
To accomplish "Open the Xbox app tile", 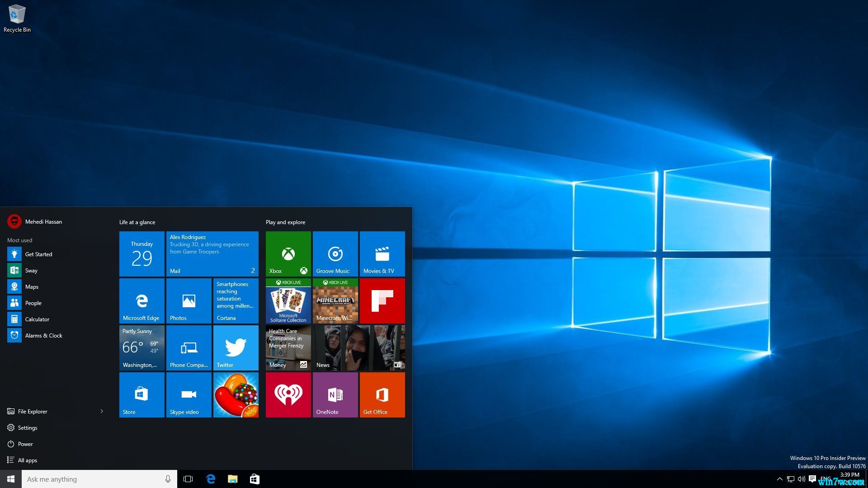I will click(x=288, y=253).
